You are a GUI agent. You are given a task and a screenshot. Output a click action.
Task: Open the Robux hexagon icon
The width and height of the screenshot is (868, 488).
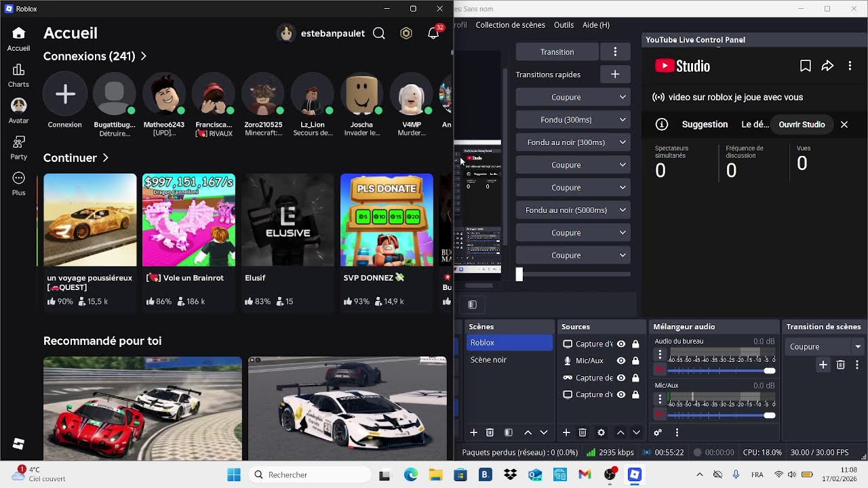point(406,33)
